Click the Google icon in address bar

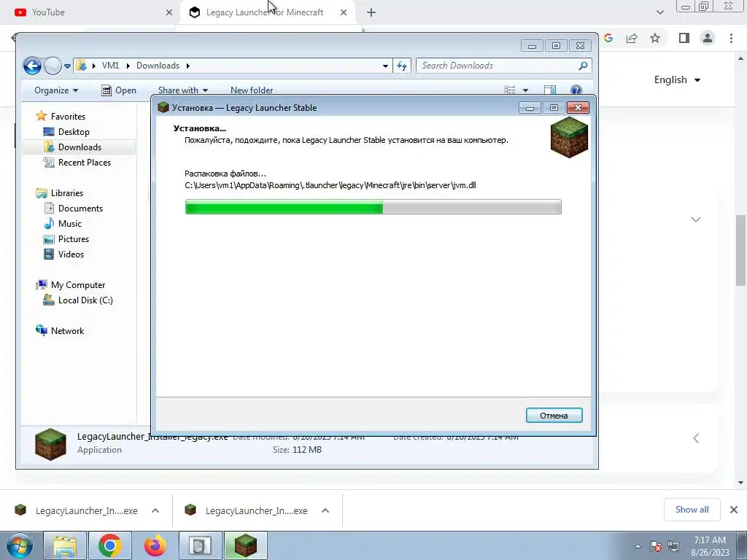[608, 38]
